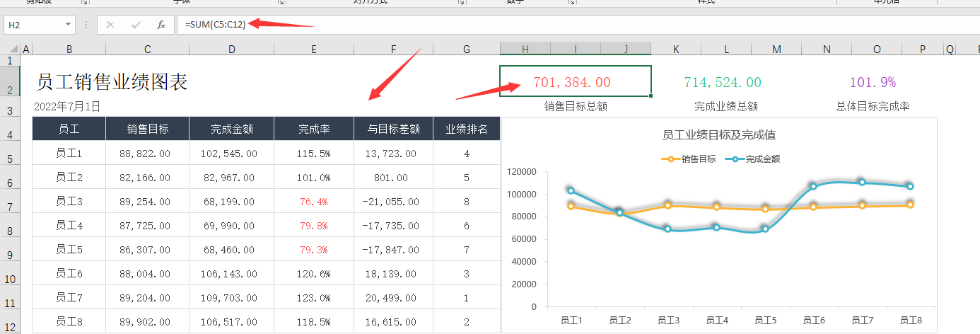This screenshot has width=980, height=334.
Task: Select the red 79.8% cell
Action: tap(315, 226)
